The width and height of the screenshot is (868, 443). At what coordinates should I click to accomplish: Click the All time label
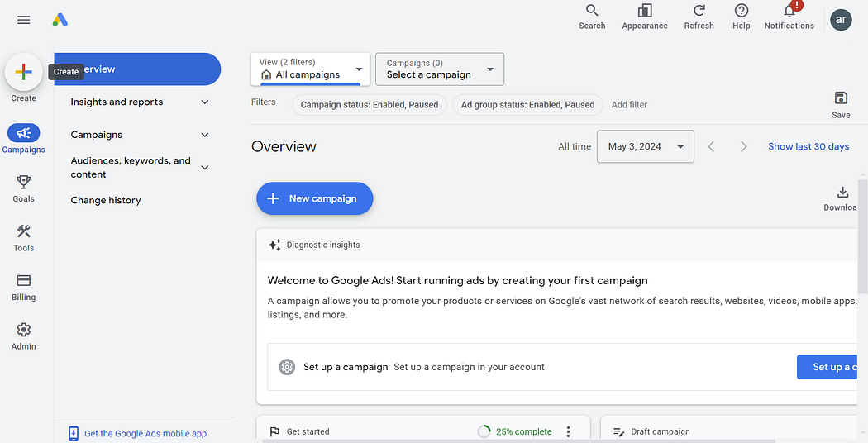[x=575, y=147]
